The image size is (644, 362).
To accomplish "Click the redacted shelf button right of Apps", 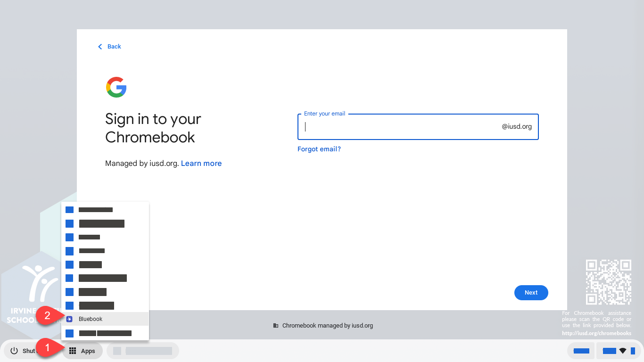I will click(x=143, y=351).
